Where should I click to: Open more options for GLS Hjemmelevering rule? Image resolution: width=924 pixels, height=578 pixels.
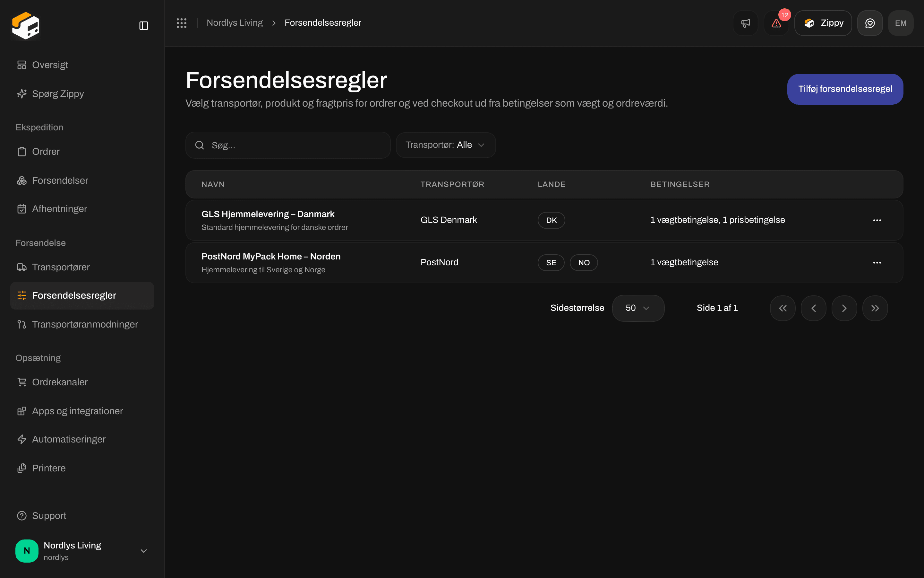[x=877, y=220]
